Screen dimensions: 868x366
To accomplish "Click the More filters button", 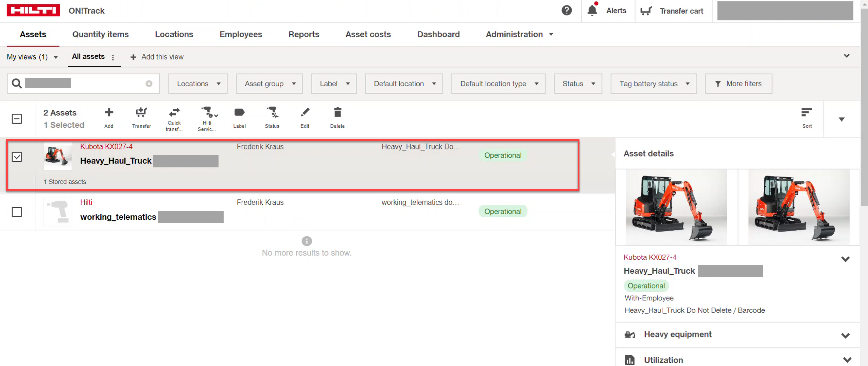I will (x=738, y=84).
